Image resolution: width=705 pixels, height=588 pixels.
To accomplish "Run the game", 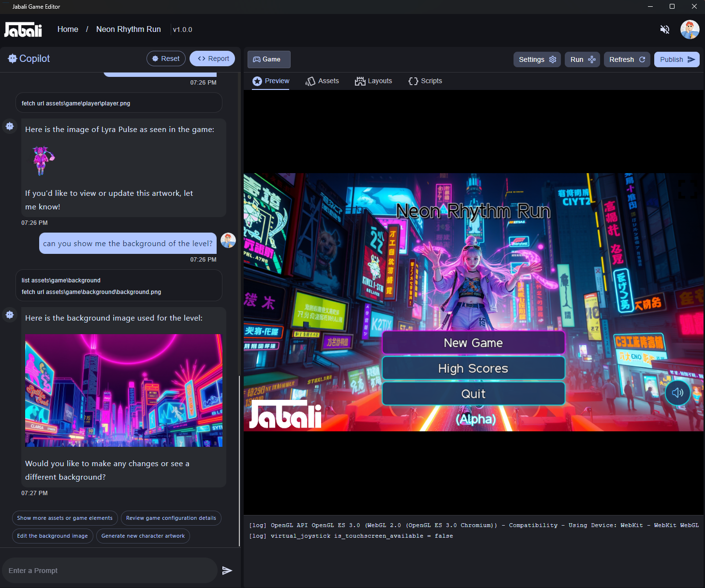I will [x=582, y=59].
